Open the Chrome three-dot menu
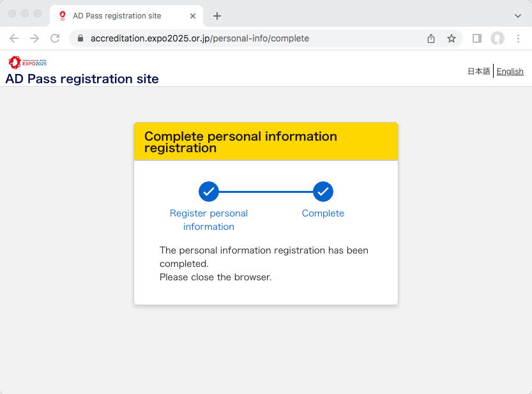The height and width of the screenshot is (394, 532). 519,38
